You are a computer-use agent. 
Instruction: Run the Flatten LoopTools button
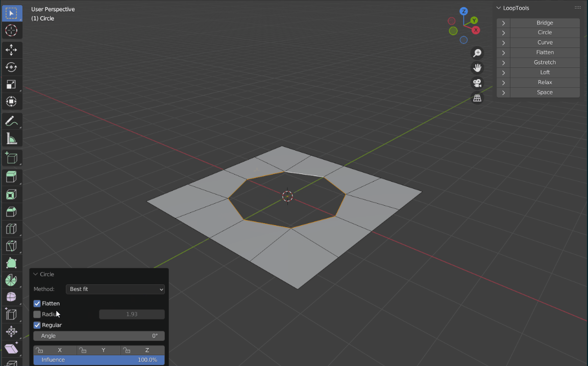pyautogui.click(x=545, y=53)
